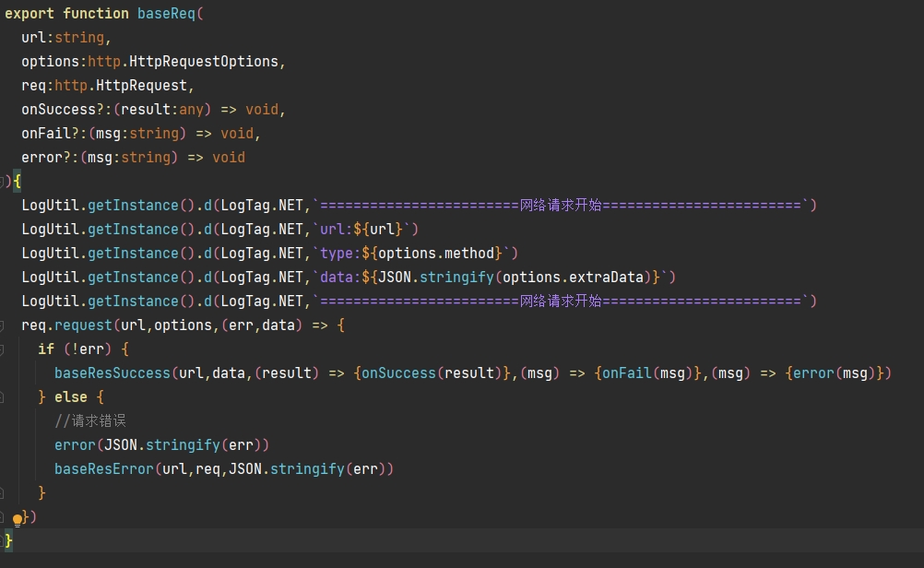Select the export keyword
Viewport: 924px width, 568px height.
[x=30, y=14]
